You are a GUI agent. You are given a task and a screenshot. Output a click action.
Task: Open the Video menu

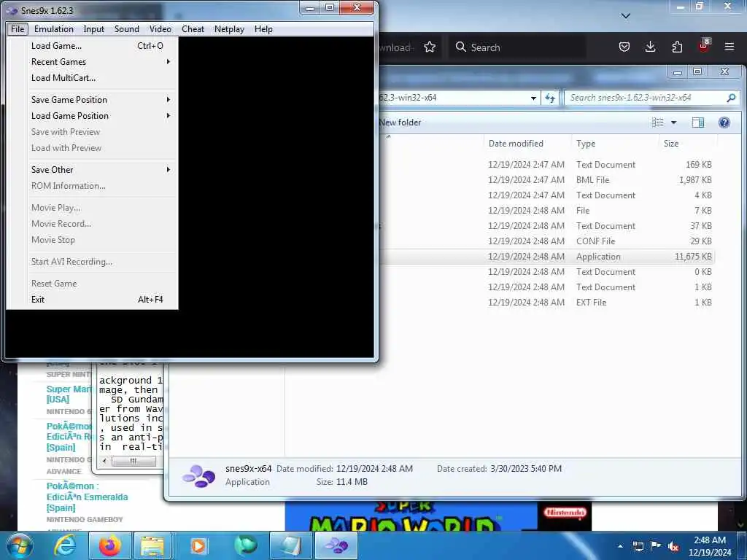point(160,29)
